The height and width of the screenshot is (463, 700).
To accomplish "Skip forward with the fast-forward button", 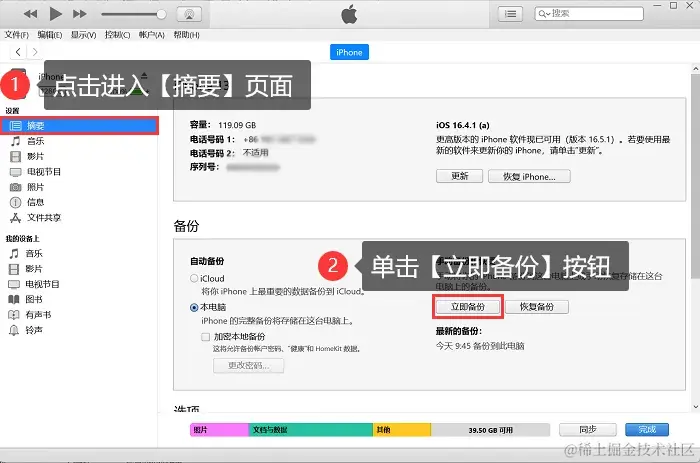I will 79,14.
